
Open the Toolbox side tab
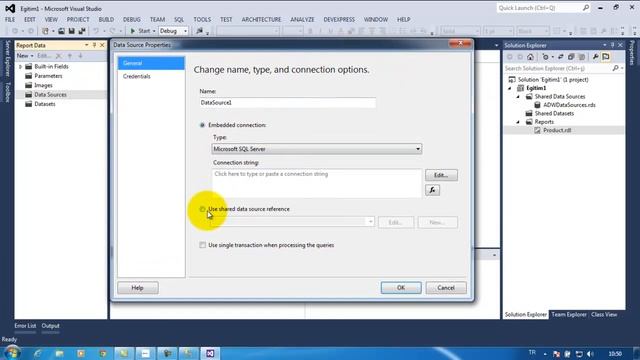[x=7, y=92]
